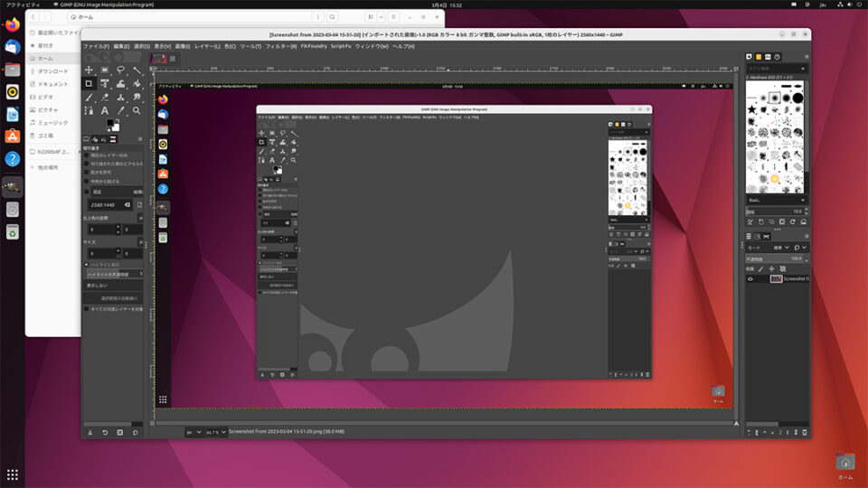Select the Color Picker tool

120,110
